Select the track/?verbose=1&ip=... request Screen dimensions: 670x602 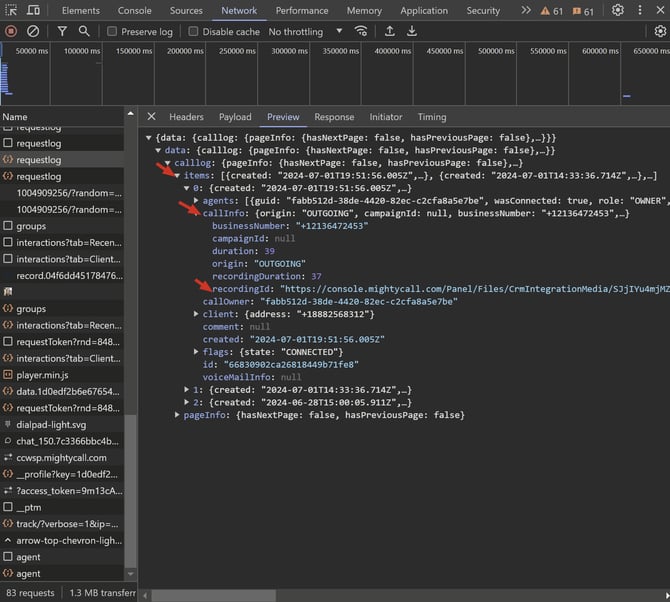pos(62,524)
